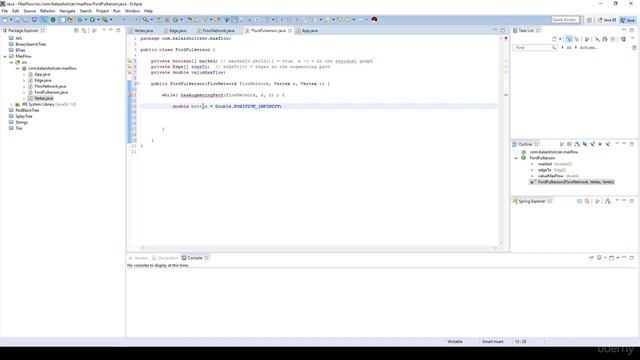This screenshot has width=640, height=360.
Task: Open the Help menu
Action: click(x=148, y=11)
